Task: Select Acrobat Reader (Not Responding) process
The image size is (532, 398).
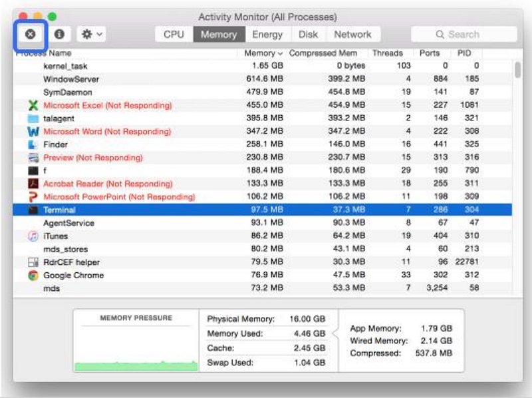Action: click(x=108, y=184)
